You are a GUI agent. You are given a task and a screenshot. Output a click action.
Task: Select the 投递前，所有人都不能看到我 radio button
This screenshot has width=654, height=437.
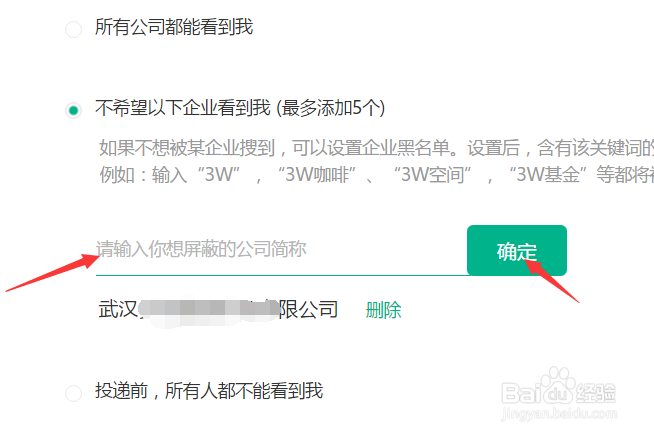73,393
